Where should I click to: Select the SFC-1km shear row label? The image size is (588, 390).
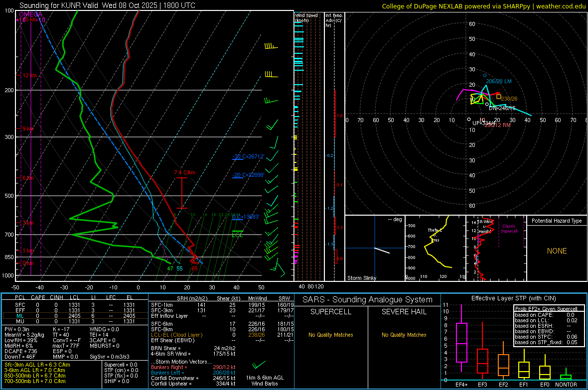pyautogui.click(x=161, y=305)
